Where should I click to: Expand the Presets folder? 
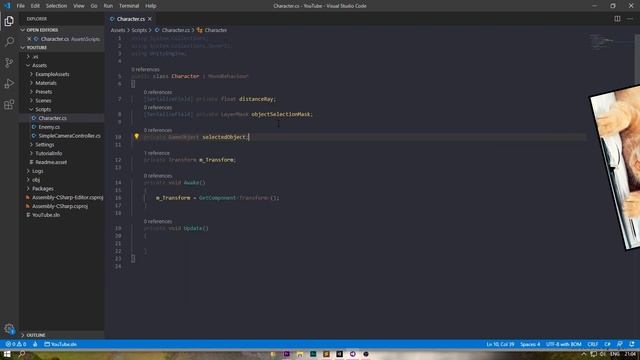[x=43, y=92]
